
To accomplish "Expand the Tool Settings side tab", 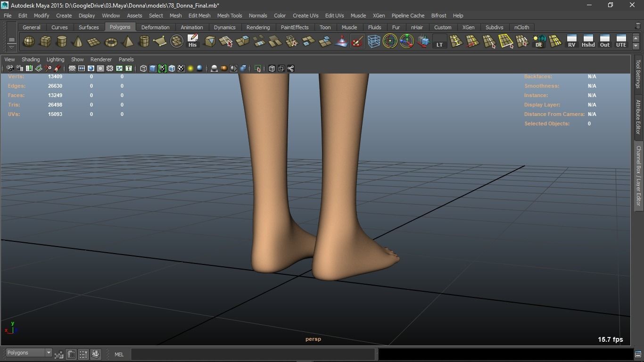I will point(638,74).
